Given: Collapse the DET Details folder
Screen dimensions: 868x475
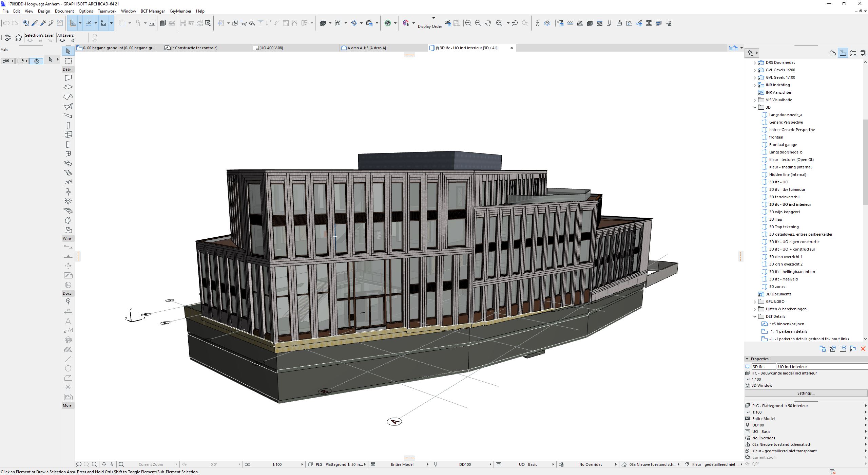Looking at the screenshot, I should [755, 317].
